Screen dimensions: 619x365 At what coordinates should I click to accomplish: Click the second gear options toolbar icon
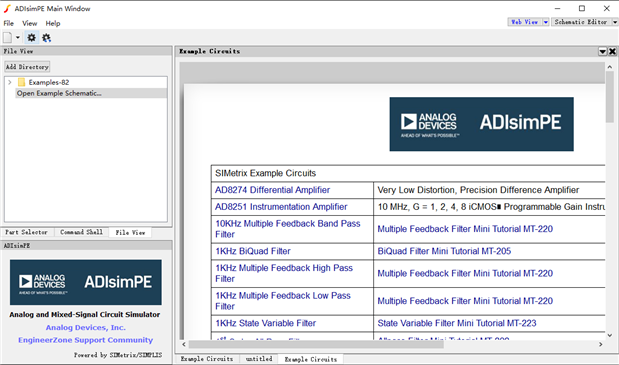(x=46, y=38)
